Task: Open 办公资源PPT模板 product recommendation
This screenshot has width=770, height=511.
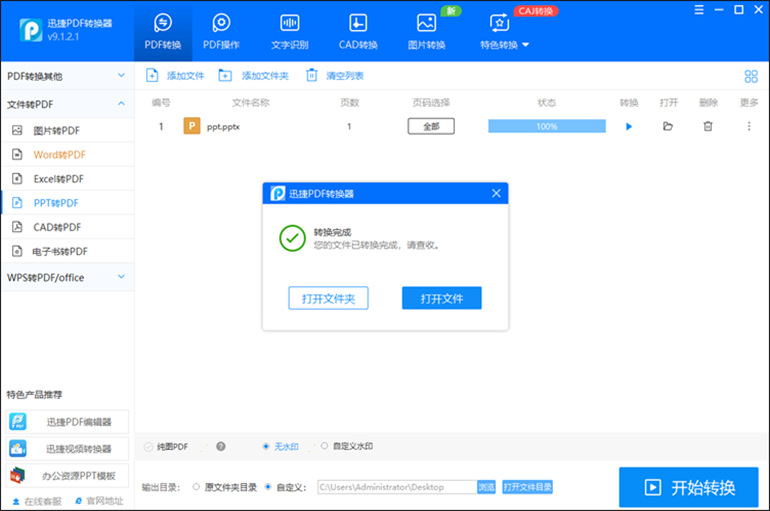Action: tap(67, 475)
